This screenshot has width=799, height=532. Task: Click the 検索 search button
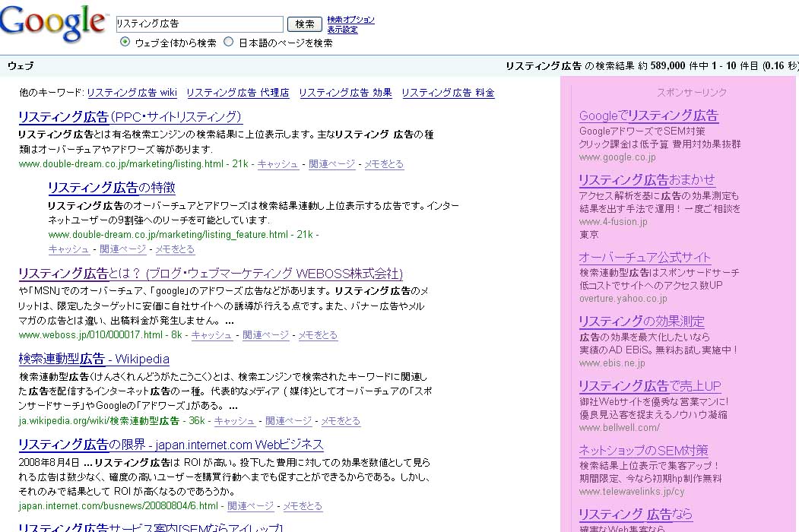point(305,24)
